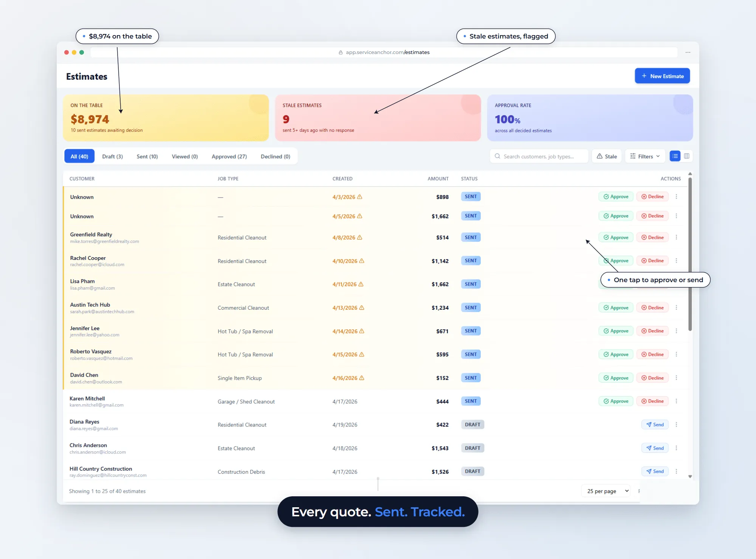The image size is (756, 559).
Task: Select the All (40) tab
Action: coord(79,156)
